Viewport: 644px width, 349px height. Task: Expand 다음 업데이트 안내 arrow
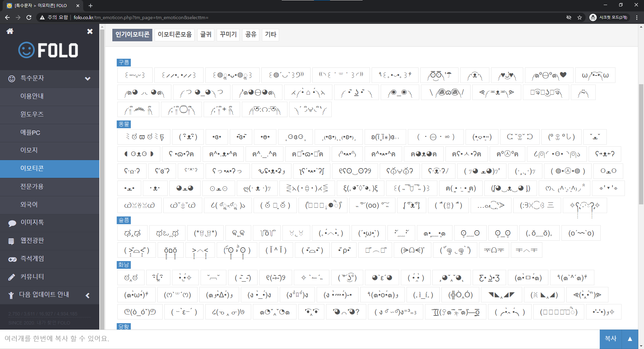pos(88,295)
